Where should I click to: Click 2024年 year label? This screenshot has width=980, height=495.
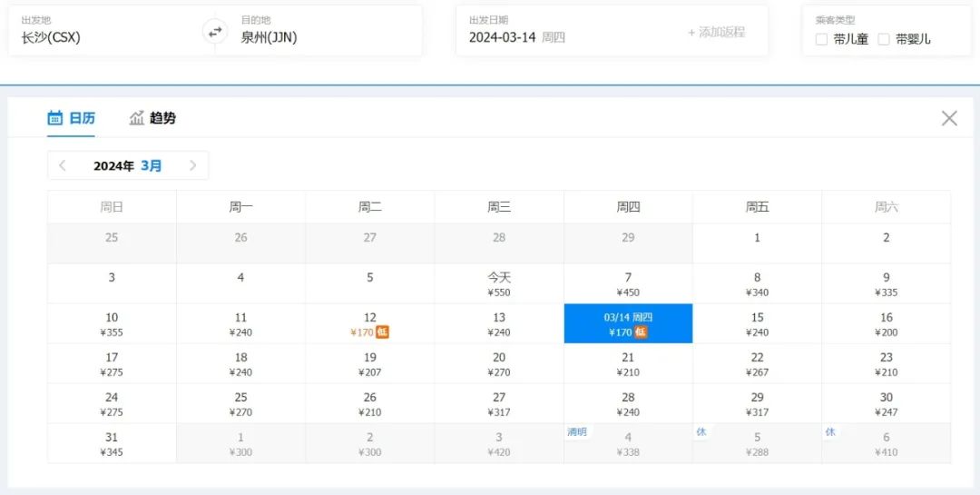click(113, 166)
